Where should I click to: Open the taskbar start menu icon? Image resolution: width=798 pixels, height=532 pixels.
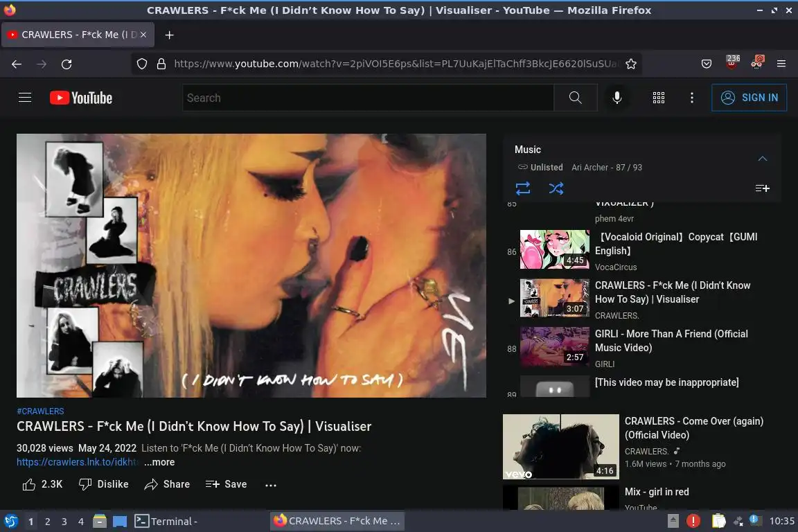tap(11, 522)
